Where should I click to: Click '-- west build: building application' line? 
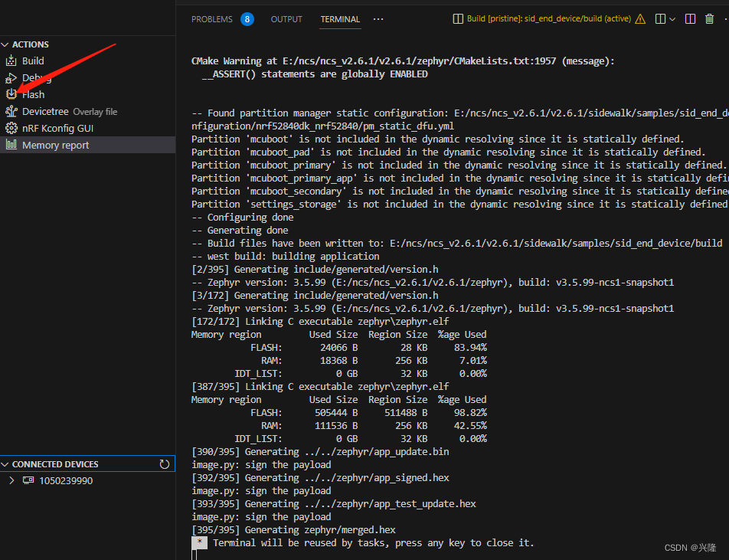point(285,257)
